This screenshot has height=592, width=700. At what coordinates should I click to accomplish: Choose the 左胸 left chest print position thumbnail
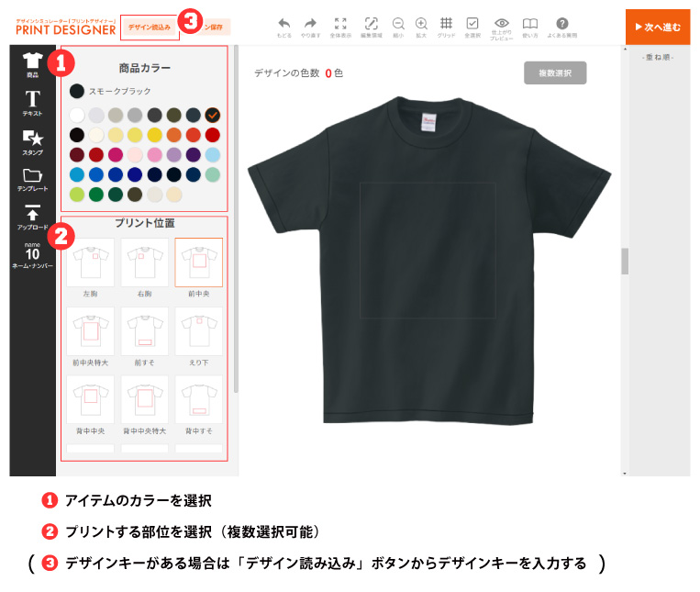point(91,262)
